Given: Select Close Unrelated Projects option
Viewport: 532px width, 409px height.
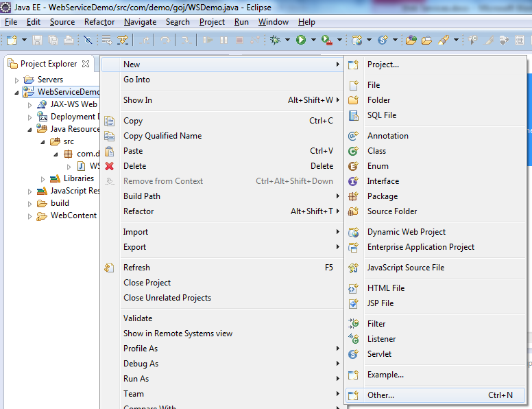Looking at the screenshot, I should coord(167,298).
